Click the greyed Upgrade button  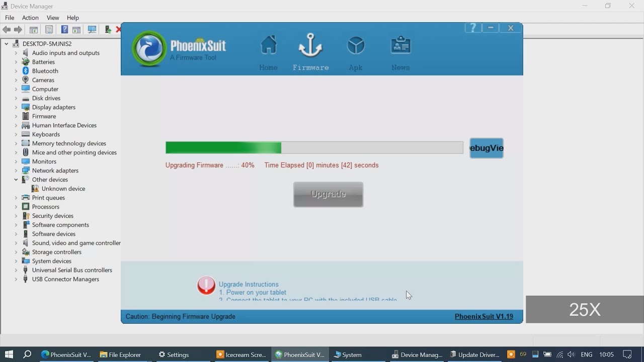328,194
